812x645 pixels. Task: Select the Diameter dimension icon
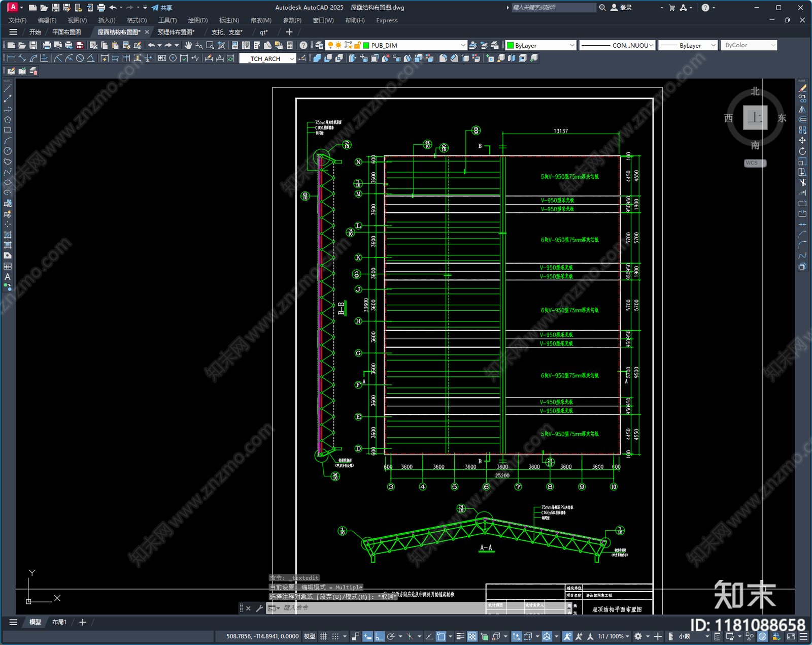tap(80, 58)
